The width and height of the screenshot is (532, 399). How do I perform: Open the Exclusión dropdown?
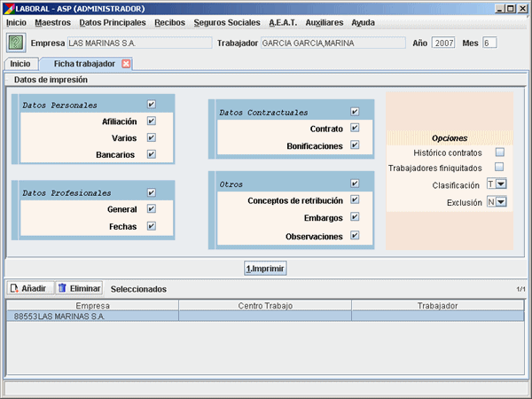click(501, 202)
